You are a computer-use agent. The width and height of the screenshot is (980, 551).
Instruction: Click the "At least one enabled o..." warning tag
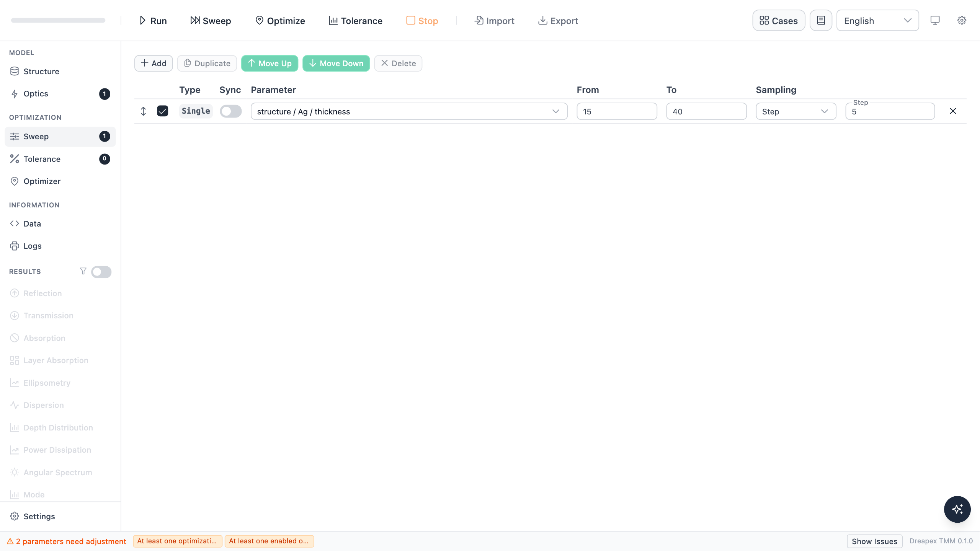point(269,541)
